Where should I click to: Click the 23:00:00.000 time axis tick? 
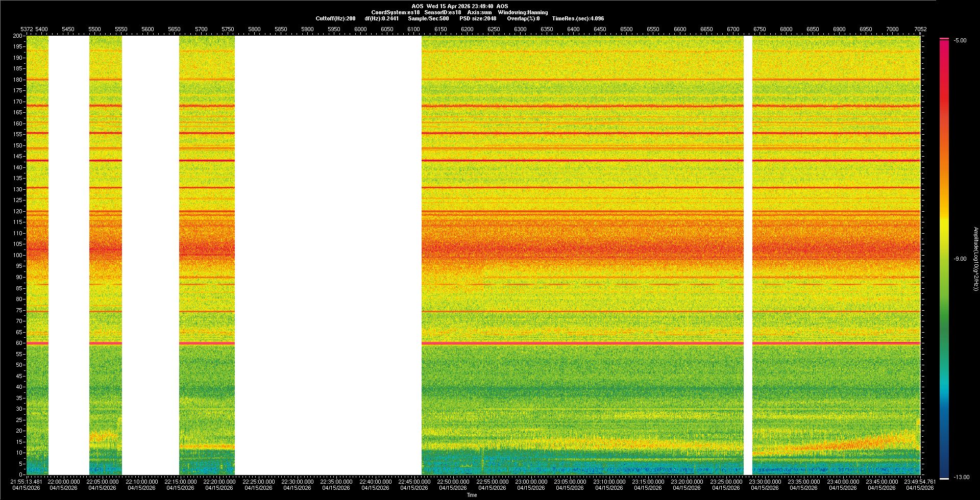531,481
